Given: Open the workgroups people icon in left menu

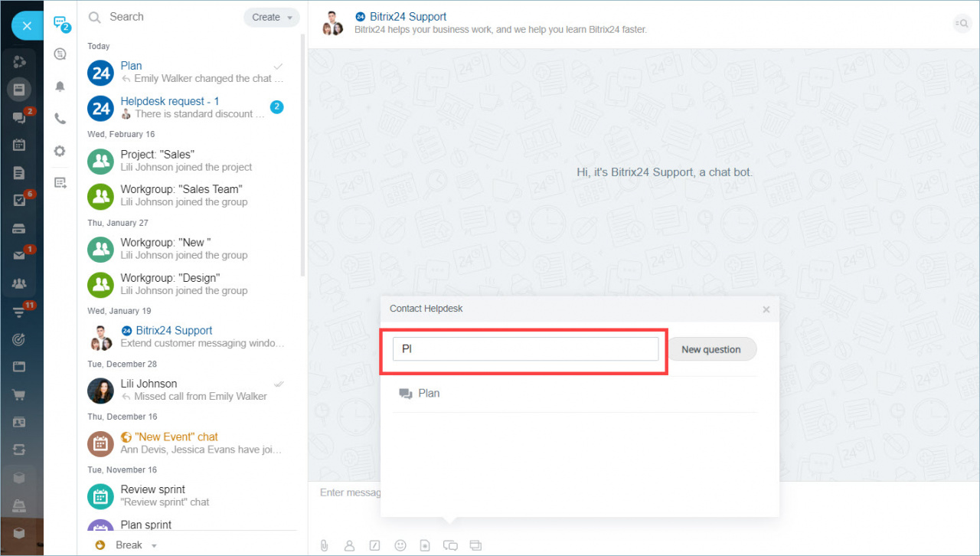Looking at the screenshot, I should pos(19,283).
